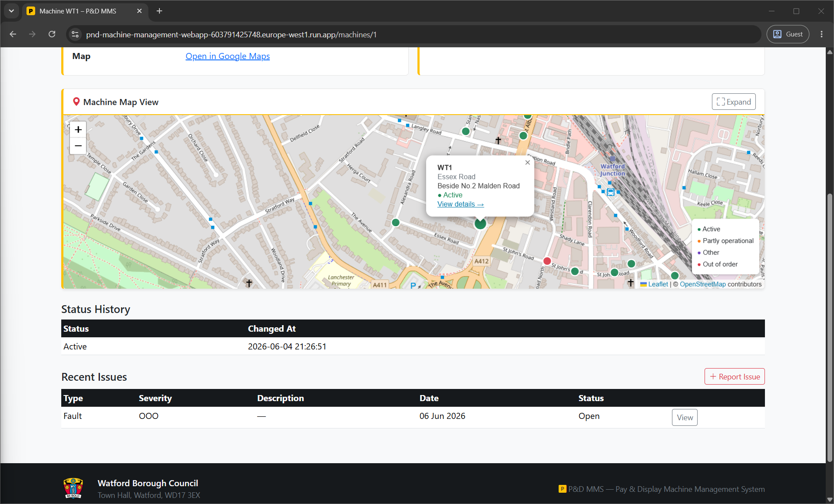Open the tab search dropdown

(x=11, y=11)
